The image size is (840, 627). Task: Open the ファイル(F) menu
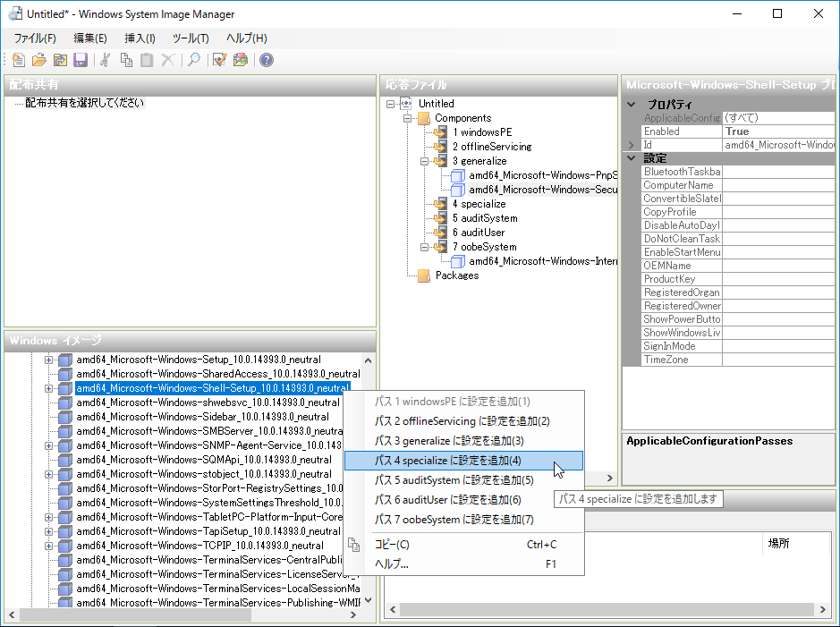click(35, 38)
